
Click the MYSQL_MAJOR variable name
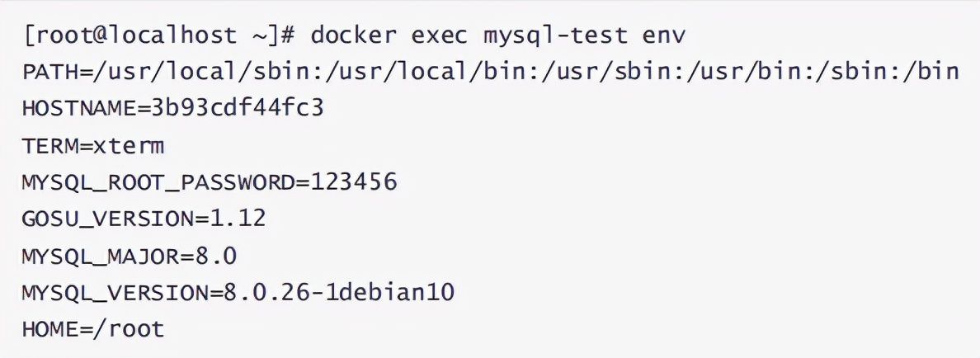[x=100, y=257]
